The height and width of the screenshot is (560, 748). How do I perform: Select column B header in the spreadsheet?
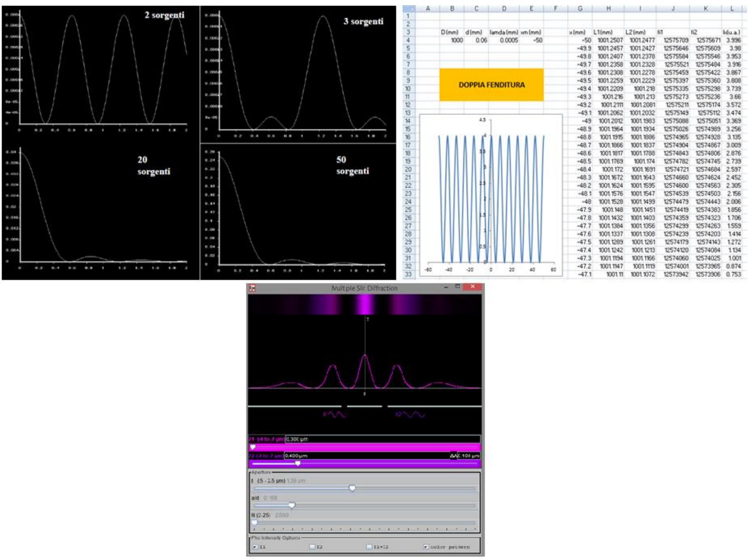point(451,8)
